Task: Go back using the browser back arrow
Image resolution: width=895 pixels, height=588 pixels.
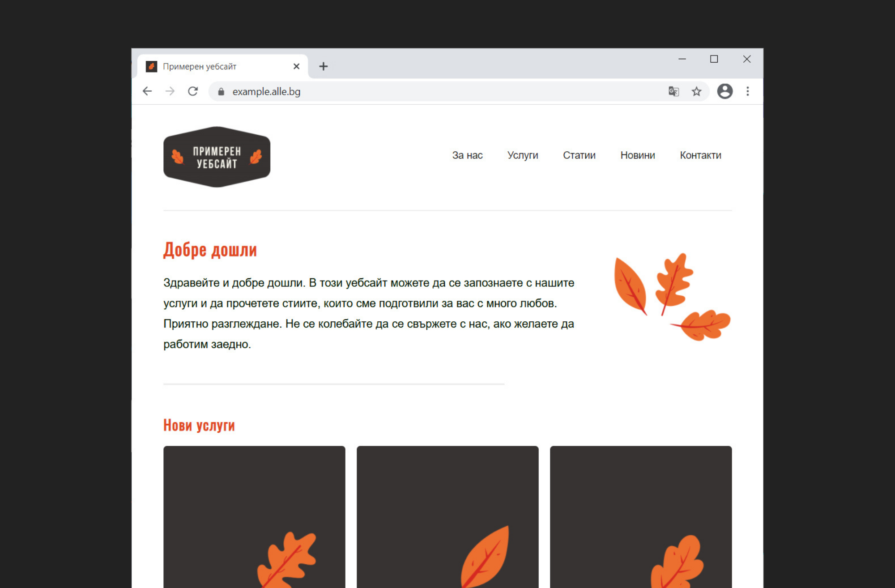Action: point(147,91)
